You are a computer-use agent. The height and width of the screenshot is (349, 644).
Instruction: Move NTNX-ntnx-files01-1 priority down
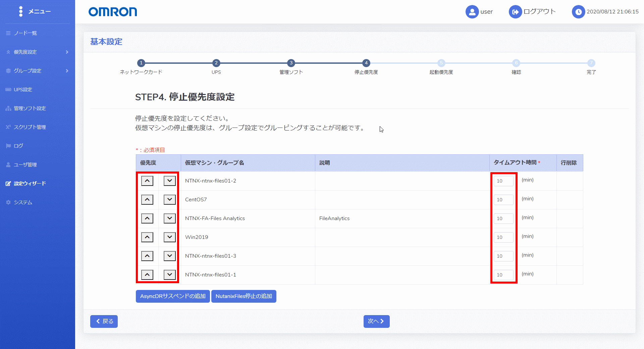pyautogui.click(x=170, y=275)
